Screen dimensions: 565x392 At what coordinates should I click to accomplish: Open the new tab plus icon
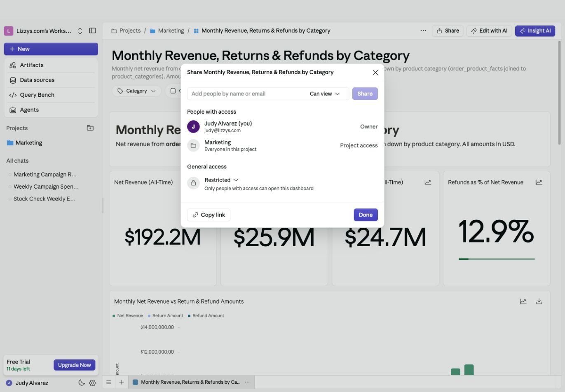(122, 382)
